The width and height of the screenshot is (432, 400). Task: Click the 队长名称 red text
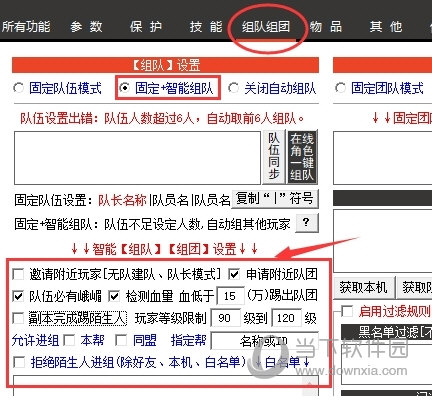pos(122,200)
